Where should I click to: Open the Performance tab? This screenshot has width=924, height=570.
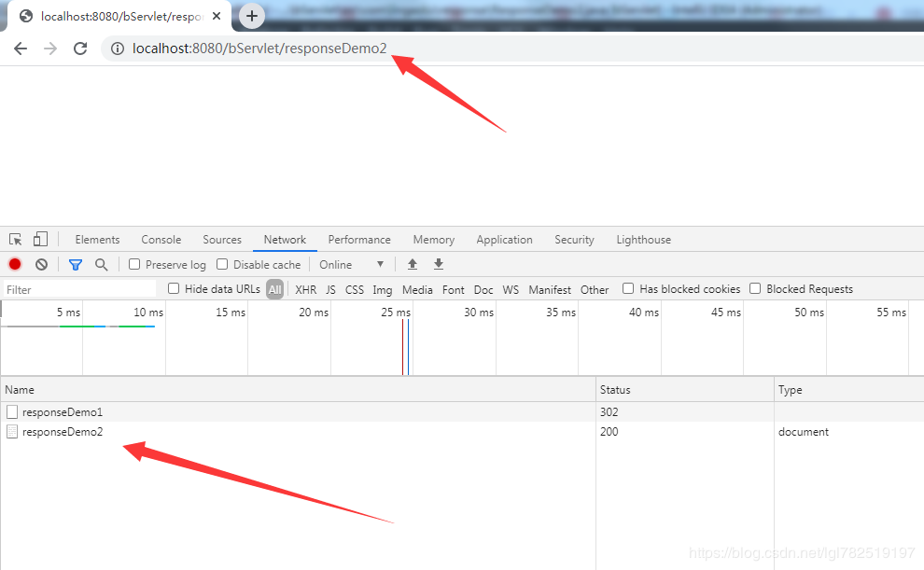(x=359, y=240)
